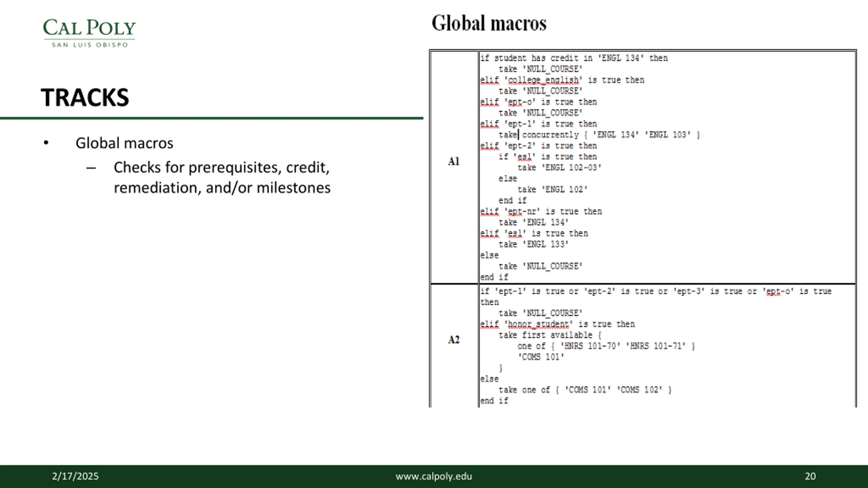Click the Cal Poly logo
Image resolution: width=868 pixels, height=488 pixels.
click(89, 33)
